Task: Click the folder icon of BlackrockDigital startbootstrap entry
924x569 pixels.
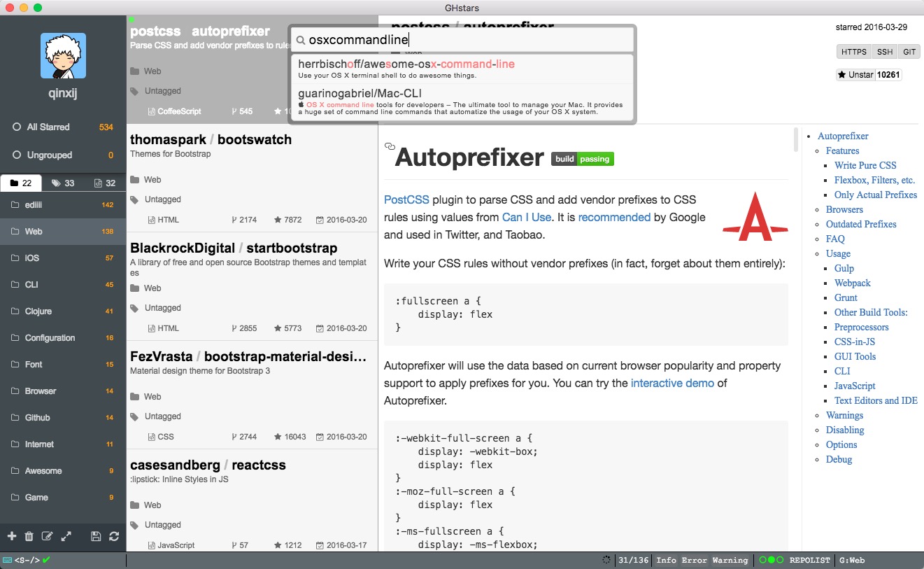Action: [134, 288]
